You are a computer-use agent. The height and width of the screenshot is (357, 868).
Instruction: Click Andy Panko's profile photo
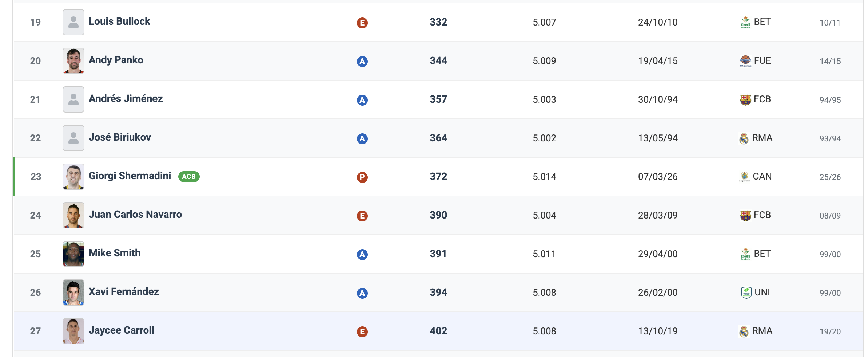[x=73, y=61]
